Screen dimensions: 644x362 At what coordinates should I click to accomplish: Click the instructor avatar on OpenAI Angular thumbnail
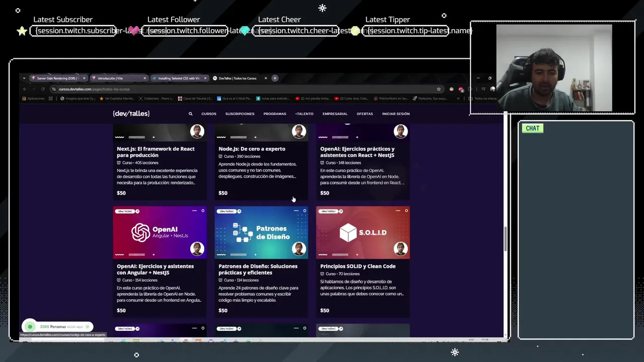197,248
